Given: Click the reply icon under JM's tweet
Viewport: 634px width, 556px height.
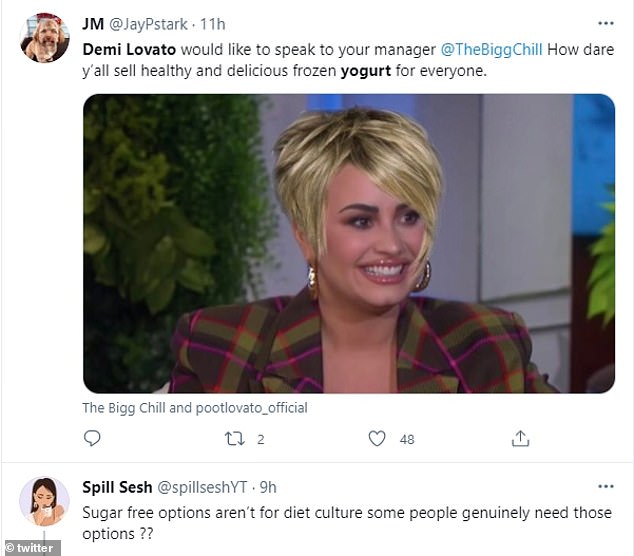Looking at the screenshot, I should 92,438.
